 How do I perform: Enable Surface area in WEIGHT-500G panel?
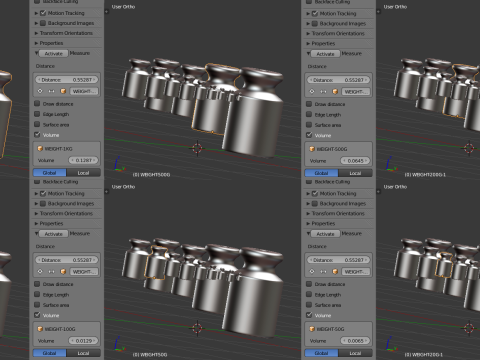(x=309, y=125)
